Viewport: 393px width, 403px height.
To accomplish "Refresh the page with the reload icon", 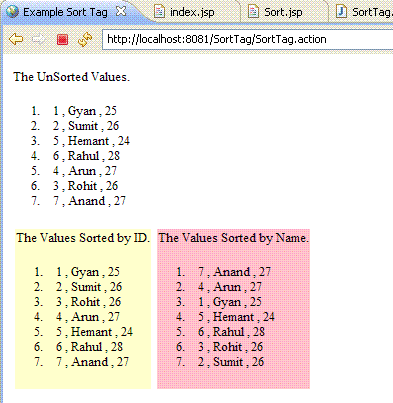I will click(85, 39).
